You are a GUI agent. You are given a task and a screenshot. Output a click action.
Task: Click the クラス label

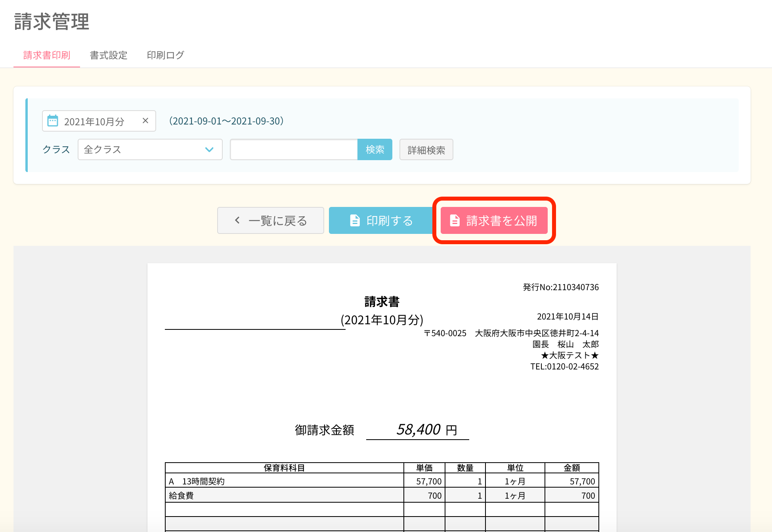click(x=56, y=149)
